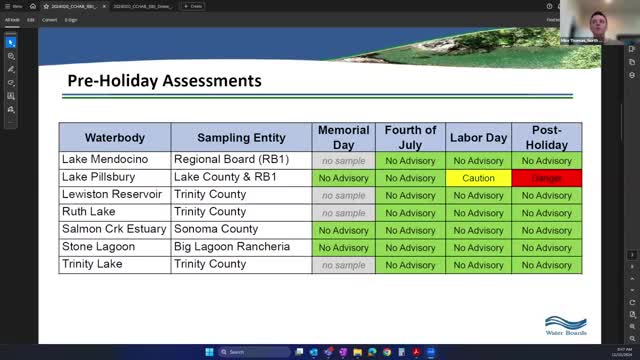Go to next page down arrow
This screenshot has width=640, height=360.
point(632,290)
